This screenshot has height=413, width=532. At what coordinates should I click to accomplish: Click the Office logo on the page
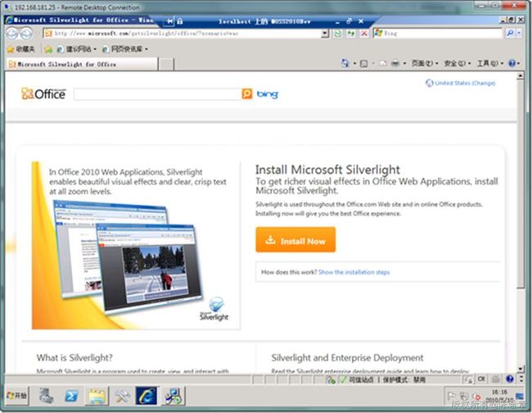[43, 93]
